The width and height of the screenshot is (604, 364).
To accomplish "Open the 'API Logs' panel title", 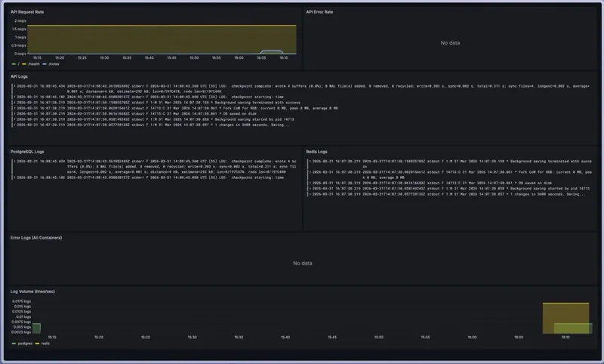I will point(19,77).
